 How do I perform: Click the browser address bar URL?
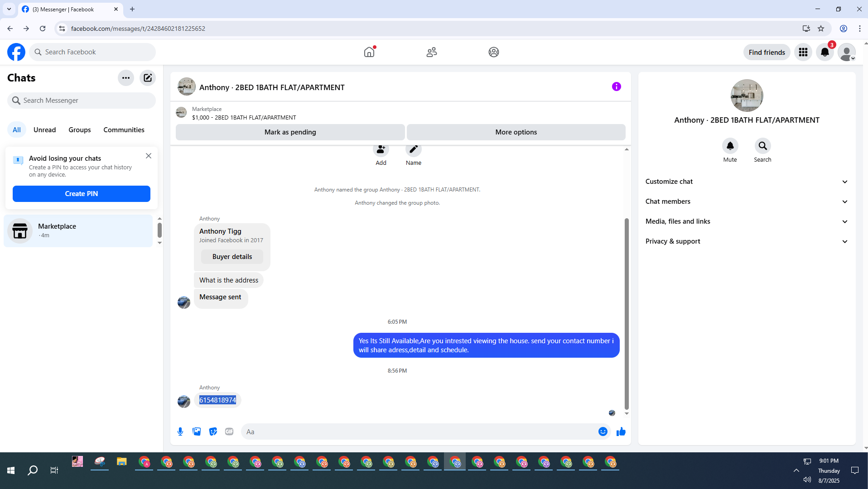[138, 29]
